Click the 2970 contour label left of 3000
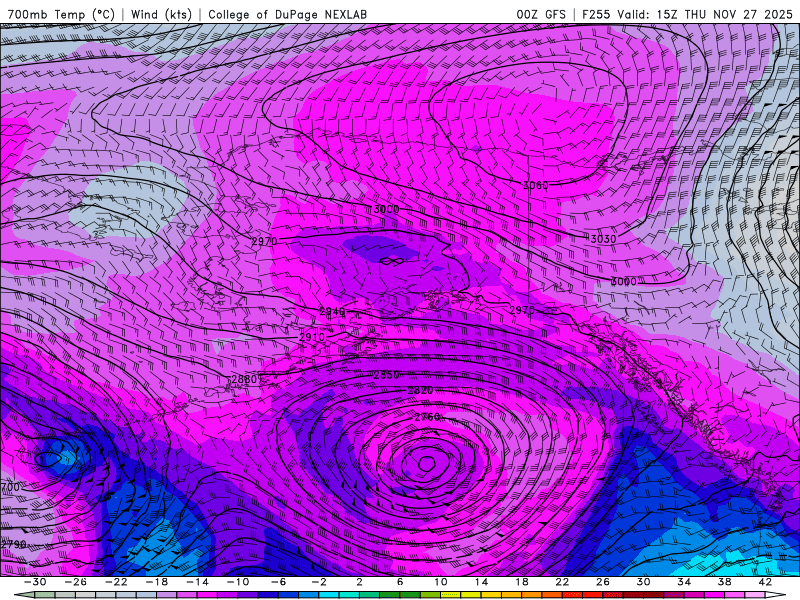The width and height of the screenshot is (800, 600). [265, 241]
